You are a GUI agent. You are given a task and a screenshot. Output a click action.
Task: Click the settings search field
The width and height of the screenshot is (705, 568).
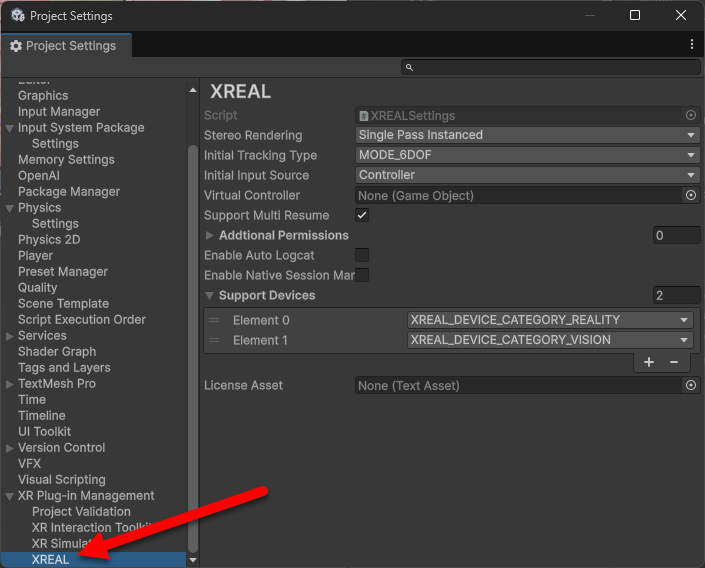coord(551,67)
